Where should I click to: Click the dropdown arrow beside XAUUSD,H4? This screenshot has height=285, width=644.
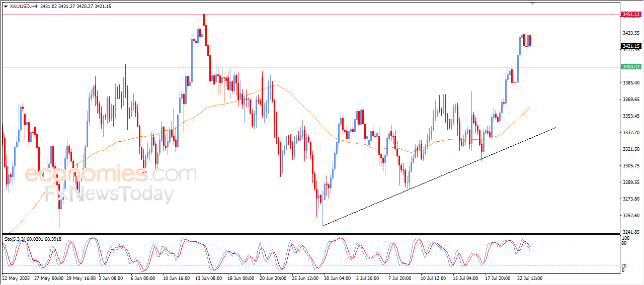[x=6, y=7]
